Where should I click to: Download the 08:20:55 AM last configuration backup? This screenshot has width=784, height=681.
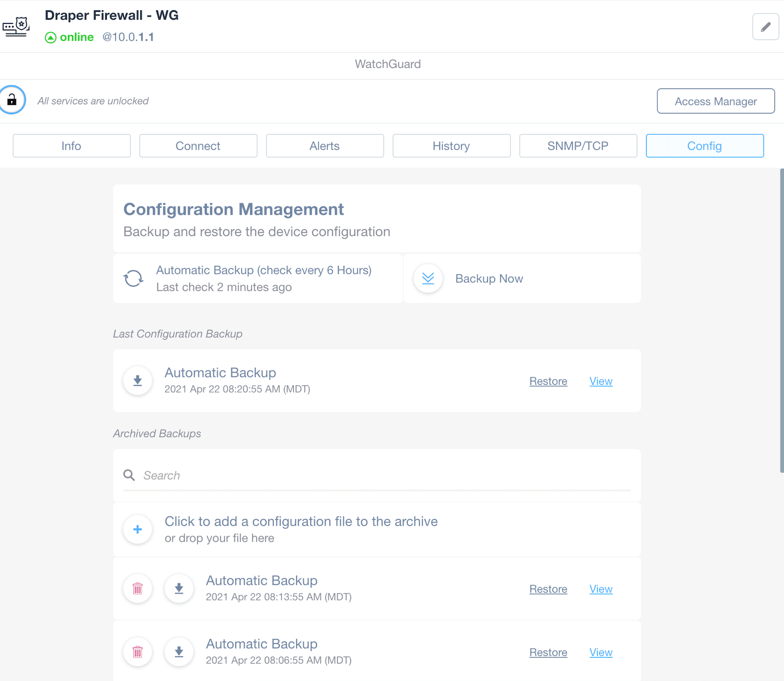coord(138,380)
